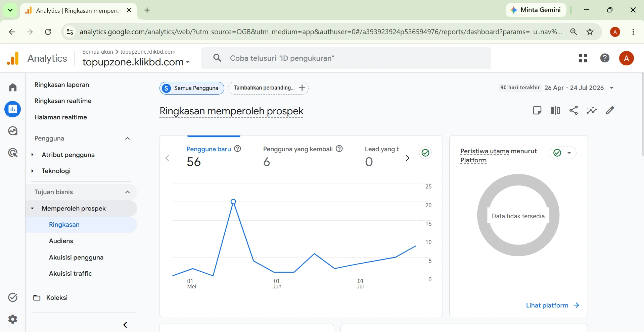
Task: Open the dropdown on the Peristiwa utama card
Action: (x=569, y=153)
